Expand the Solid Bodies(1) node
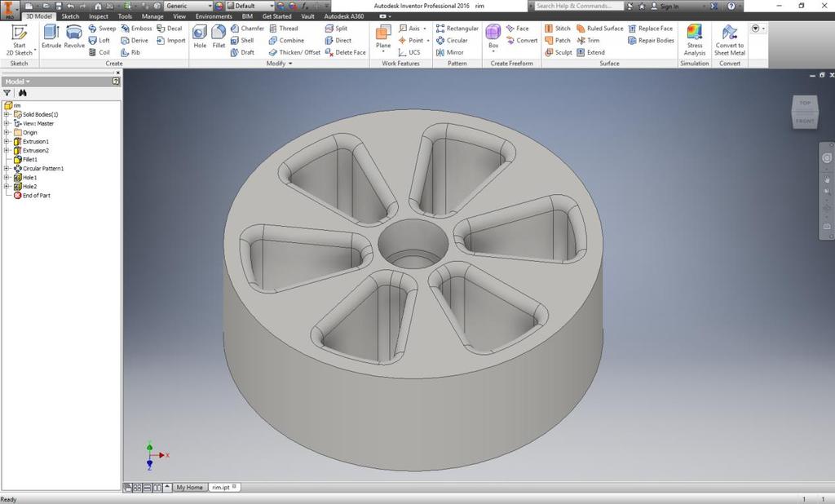 [x=7, y=114]
